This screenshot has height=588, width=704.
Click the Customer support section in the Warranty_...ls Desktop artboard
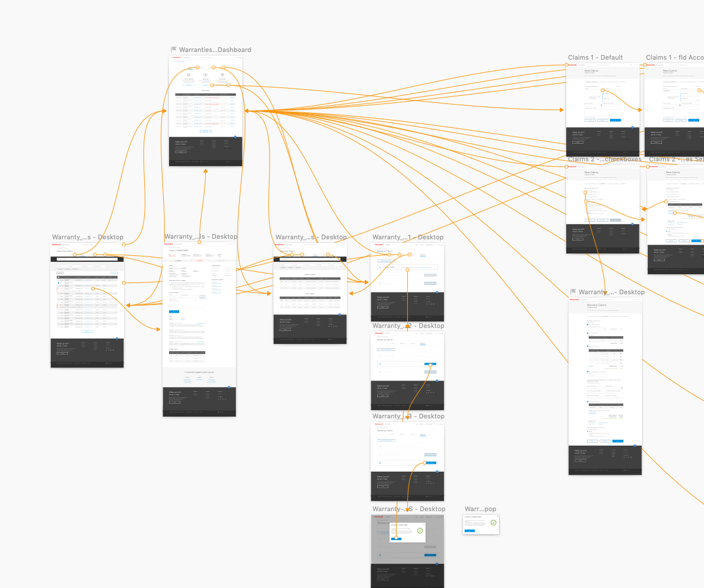tap(199, 377)
